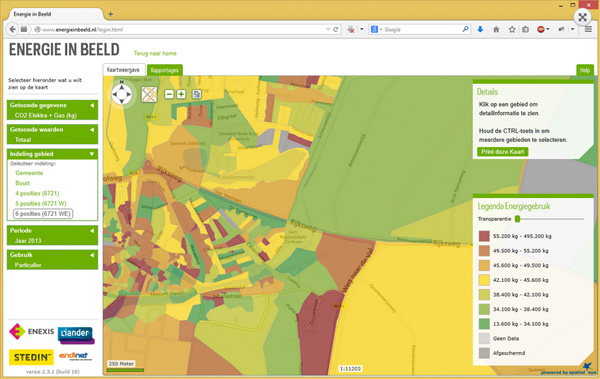Click the browser back arrow
Screen dimensions: 600x379
(x=13, y=29)
